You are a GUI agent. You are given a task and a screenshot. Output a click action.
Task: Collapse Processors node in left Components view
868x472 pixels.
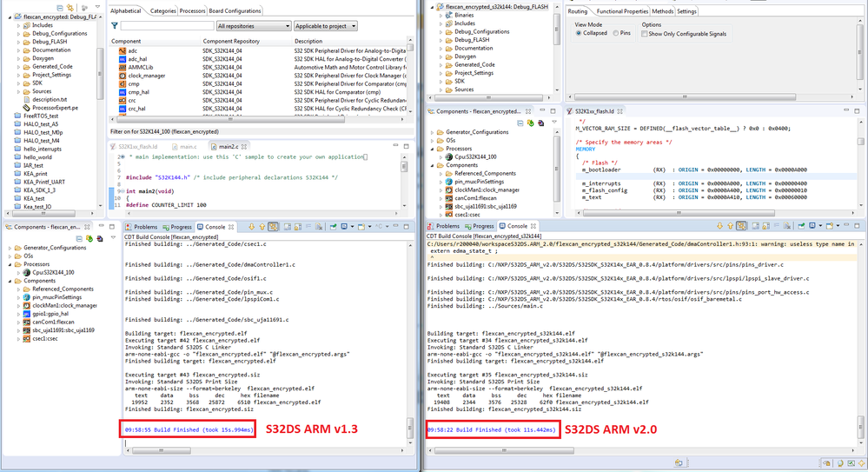pyautogui.click(x=10, y=264)
